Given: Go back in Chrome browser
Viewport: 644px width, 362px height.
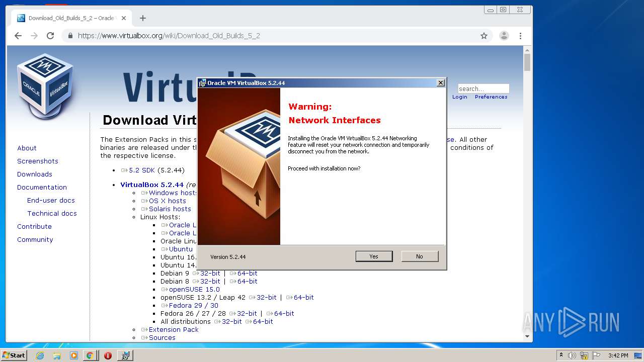Looking at the screenshot, I should (x=18, y=36).
